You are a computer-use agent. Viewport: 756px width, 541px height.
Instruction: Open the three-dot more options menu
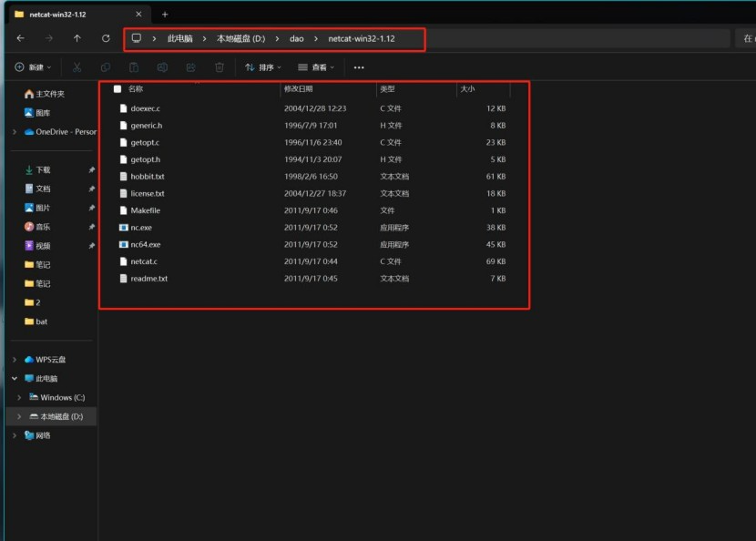tap(359, 67)
